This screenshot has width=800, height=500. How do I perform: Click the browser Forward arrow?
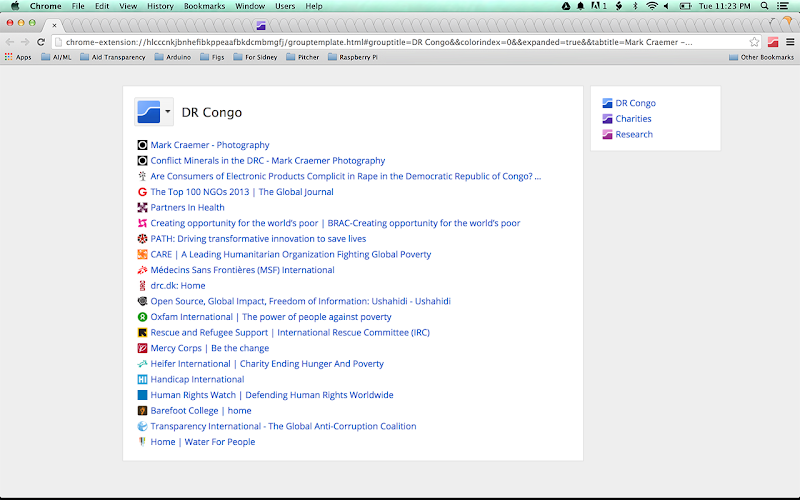point(25,42)
